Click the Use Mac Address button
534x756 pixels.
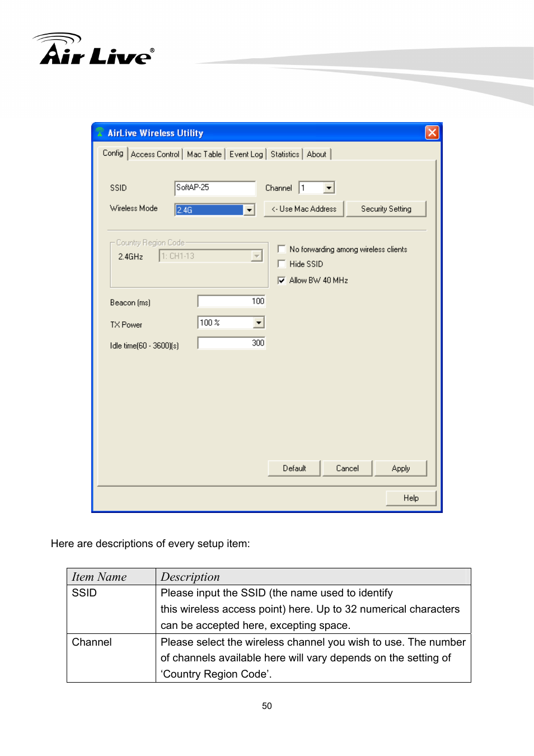tap(304, 209)
